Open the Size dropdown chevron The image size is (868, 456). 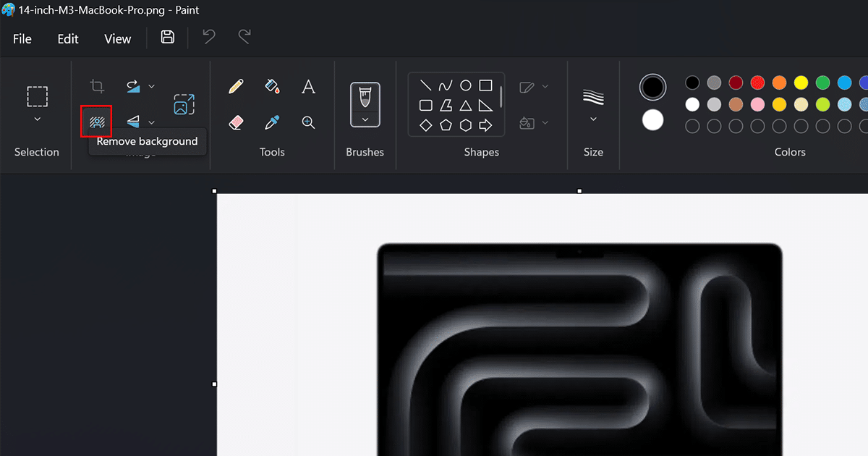coord(593,119)
